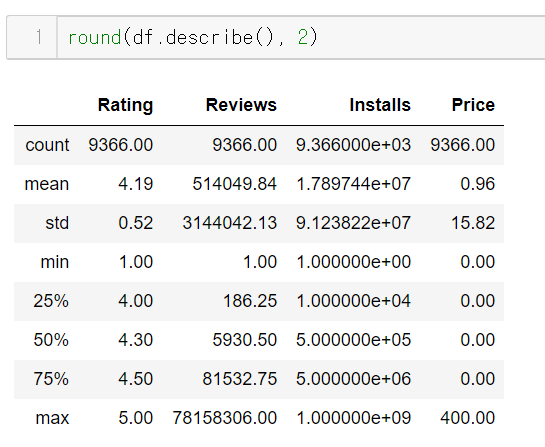Select the std Price value 15.82
545x447 pixels.
tap(473, 223)
